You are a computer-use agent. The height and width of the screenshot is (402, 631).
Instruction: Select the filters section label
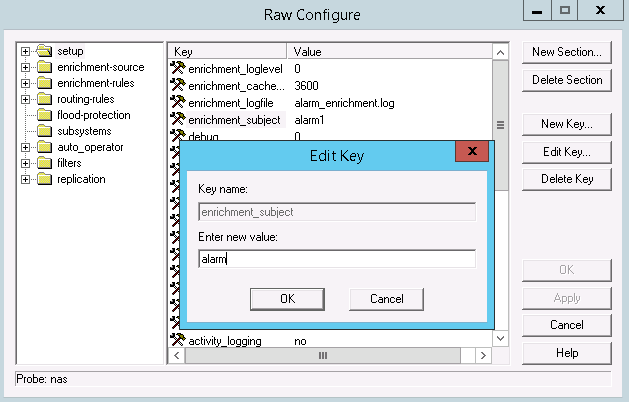pyautogui.click(x=69, y=163)
